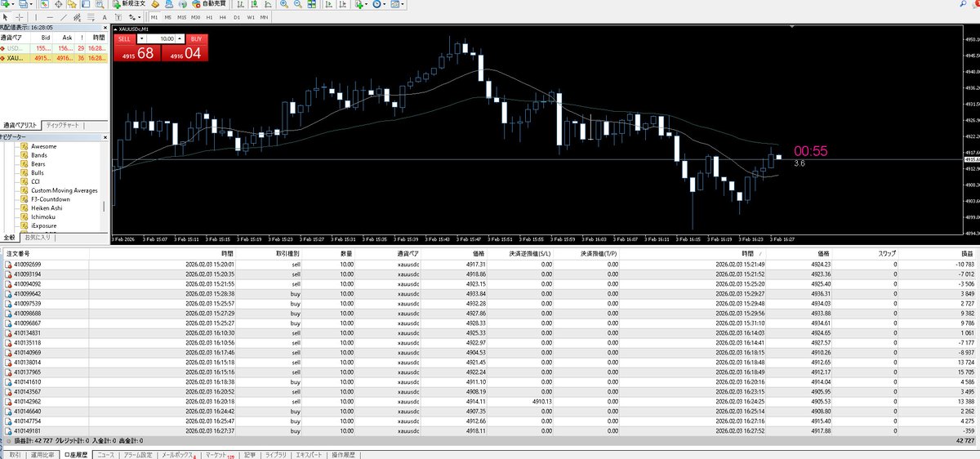Toggle the 自動売買 auto trading button
980x459 pixels.
click(208, 4)
